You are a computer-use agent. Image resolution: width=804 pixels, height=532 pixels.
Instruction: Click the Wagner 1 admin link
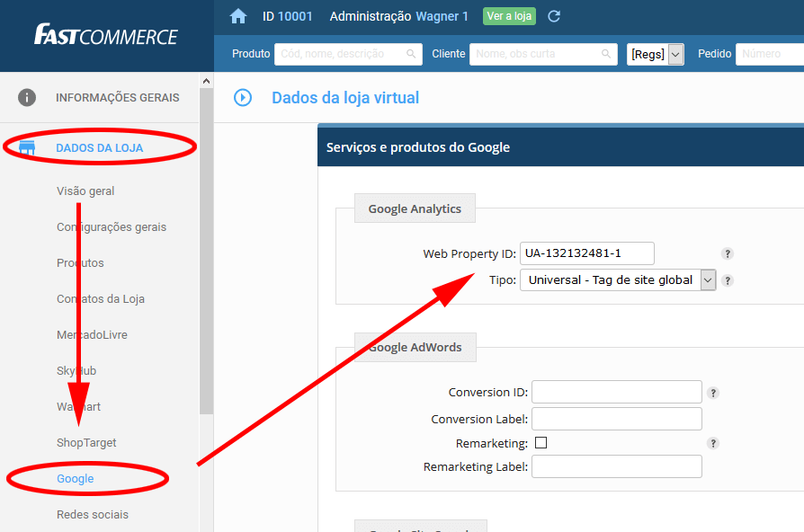click(x=442, y=16)
